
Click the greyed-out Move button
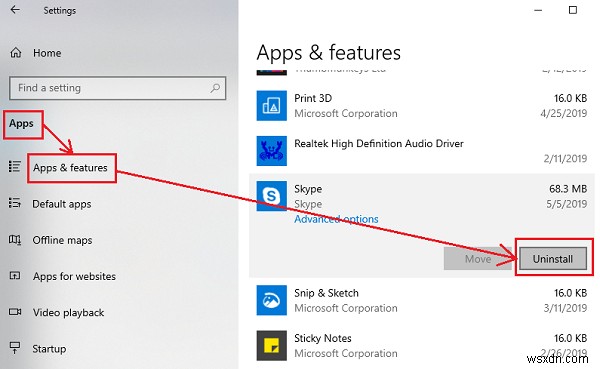(x=478, y=259)
